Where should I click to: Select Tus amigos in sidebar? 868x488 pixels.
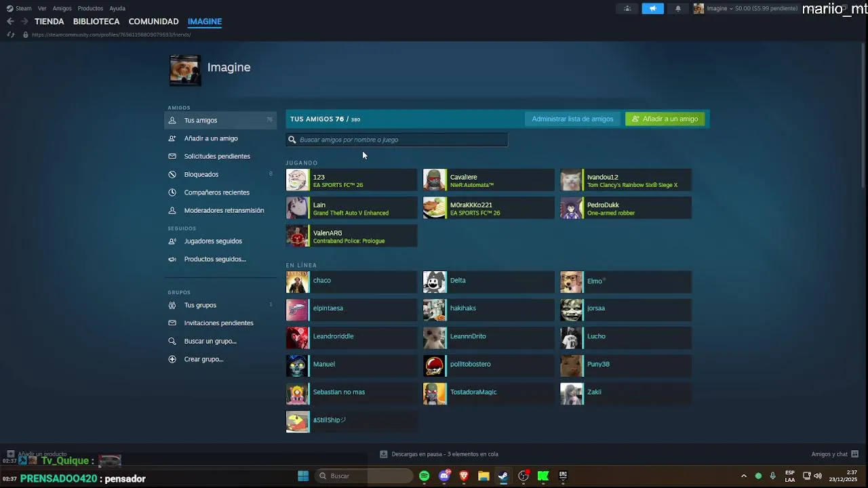[x=220, y=120]
